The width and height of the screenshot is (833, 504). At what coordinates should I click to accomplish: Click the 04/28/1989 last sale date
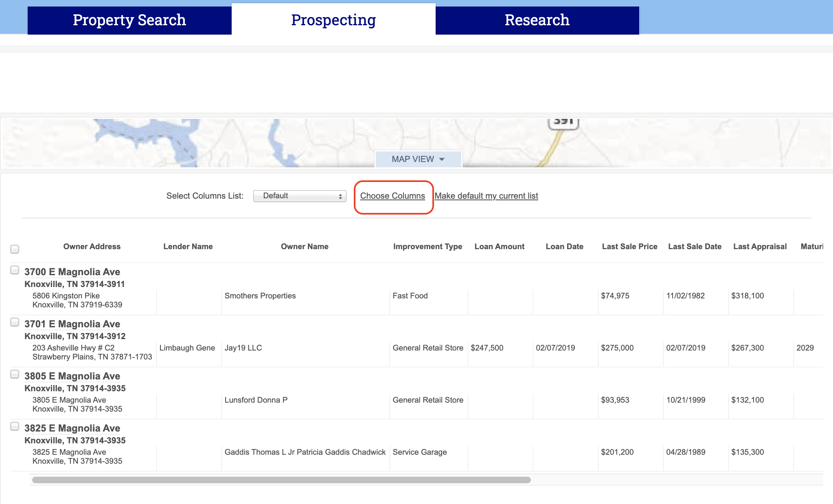pos(686,452)
